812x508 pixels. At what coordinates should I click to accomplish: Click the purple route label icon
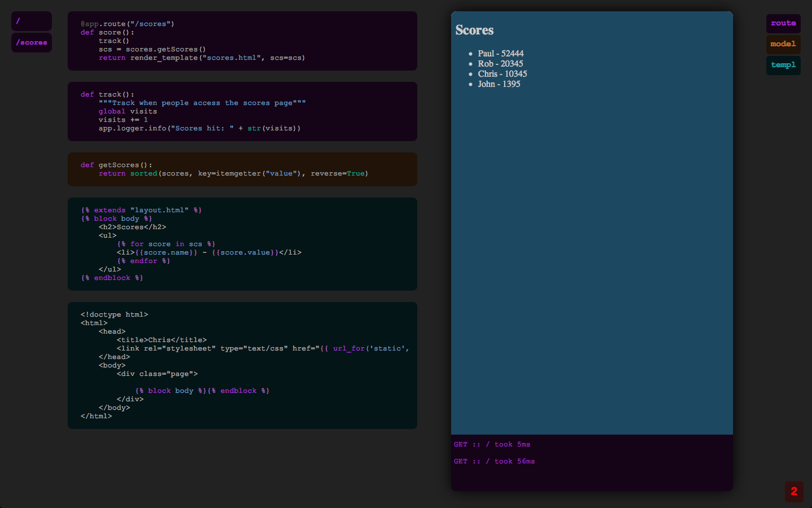[783, 23]
